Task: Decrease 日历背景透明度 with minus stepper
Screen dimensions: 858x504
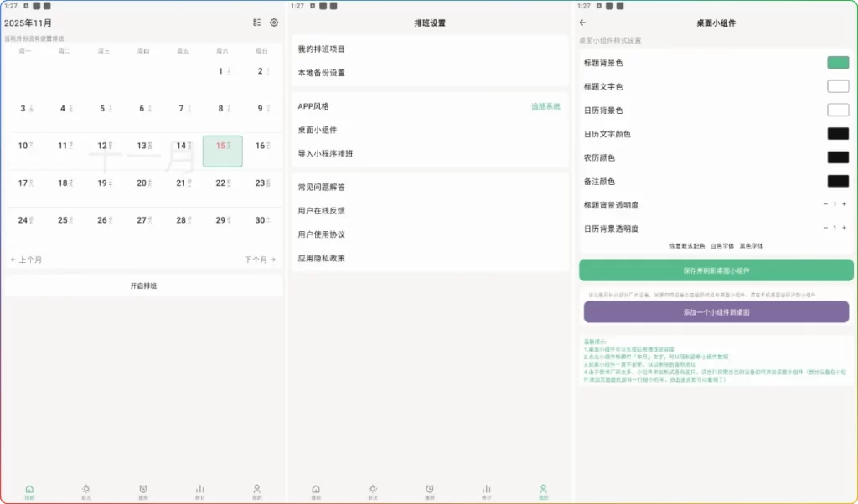Action: pos(825,227)
